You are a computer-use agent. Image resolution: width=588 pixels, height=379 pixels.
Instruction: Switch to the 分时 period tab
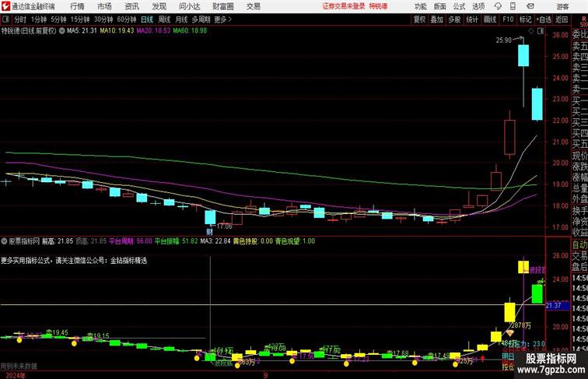[x=20, y=19]
